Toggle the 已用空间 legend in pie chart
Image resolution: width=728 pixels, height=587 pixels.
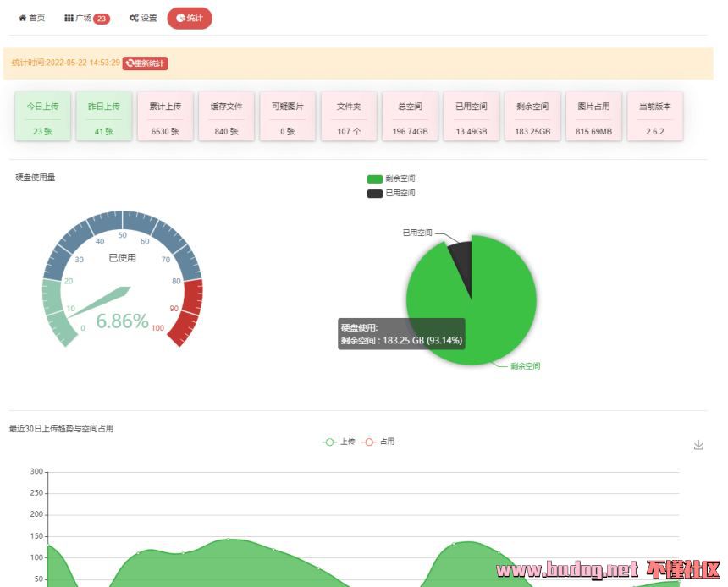pos(375,194)
